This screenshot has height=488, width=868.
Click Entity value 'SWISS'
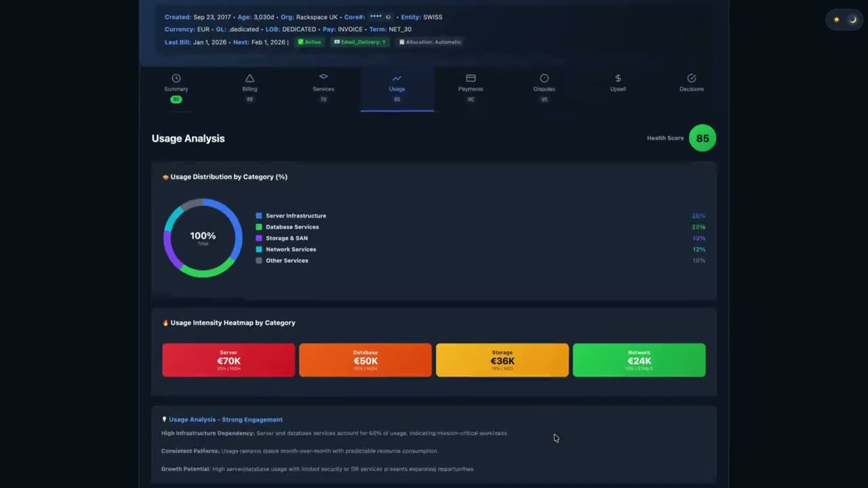433,17
